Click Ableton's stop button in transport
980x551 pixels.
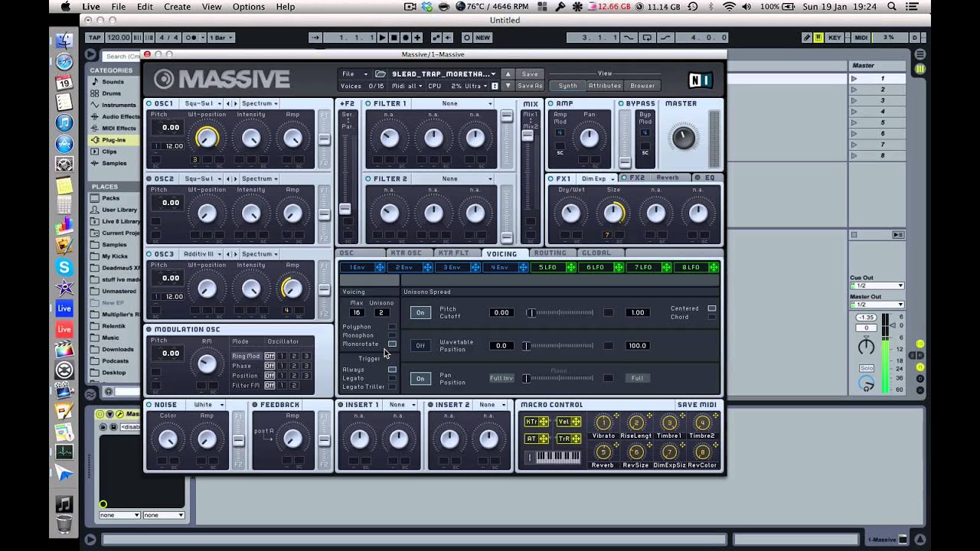pyautogui.click(x=394, y=37)
